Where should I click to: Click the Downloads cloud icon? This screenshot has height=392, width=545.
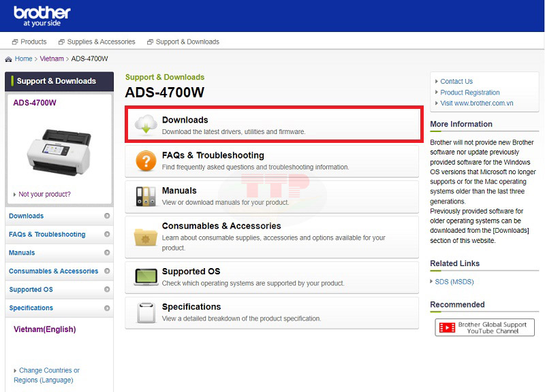click(x=146, y=125)
